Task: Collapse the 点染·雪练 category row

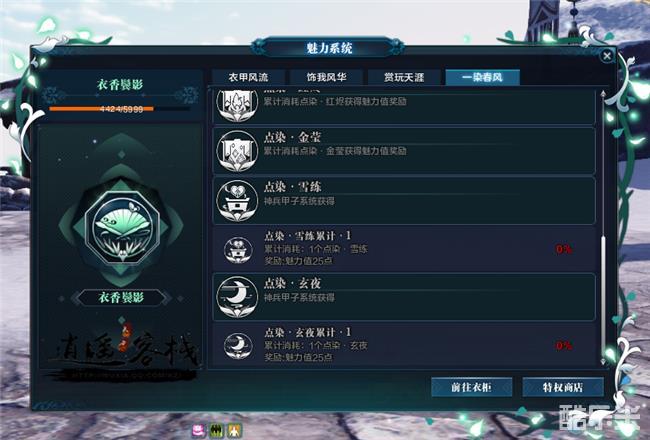Action: coord(404,201)
